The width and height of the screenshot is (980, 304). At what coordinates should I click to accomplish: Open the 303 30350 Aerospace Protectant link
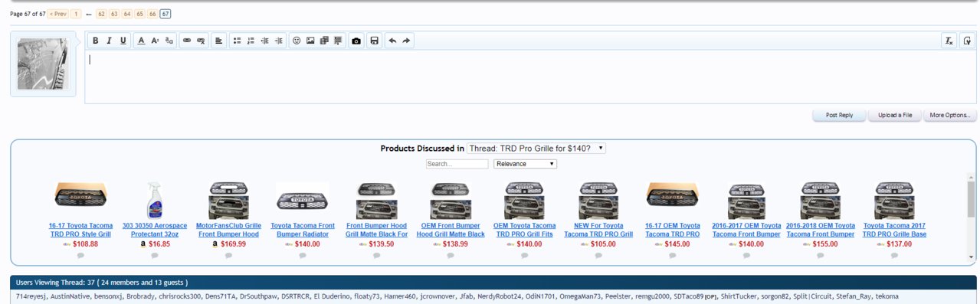155,230
